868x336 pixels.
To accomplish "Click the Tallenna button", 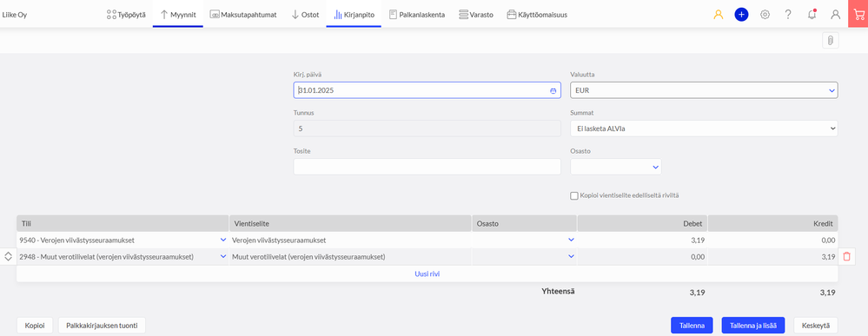I will coord(692,326).
